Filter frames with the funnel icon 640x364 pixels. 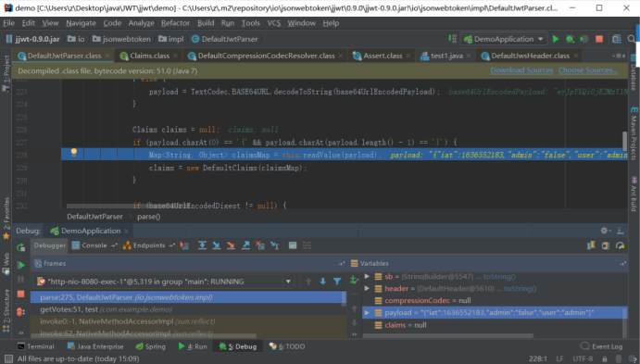click(x=337, y=282)
